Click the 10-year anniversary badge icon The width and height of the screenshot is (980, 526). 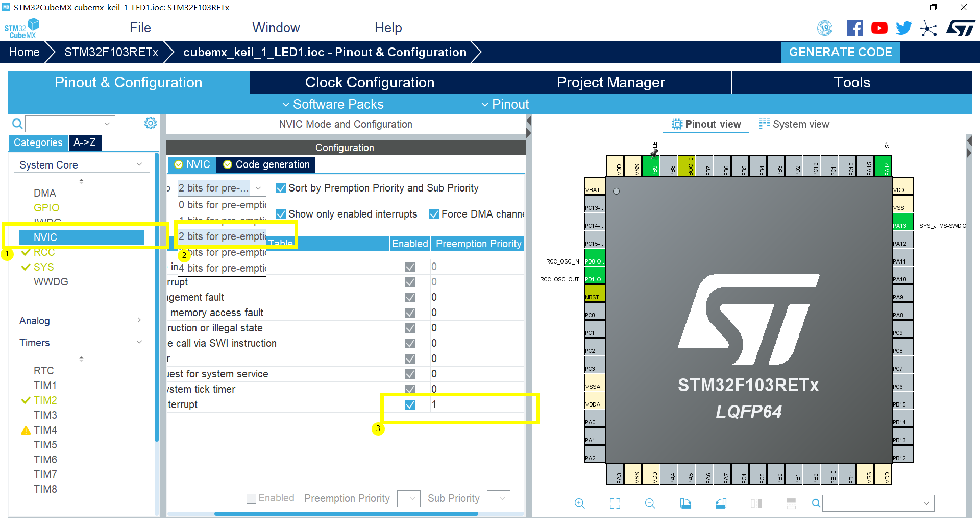tap(825, 28)
